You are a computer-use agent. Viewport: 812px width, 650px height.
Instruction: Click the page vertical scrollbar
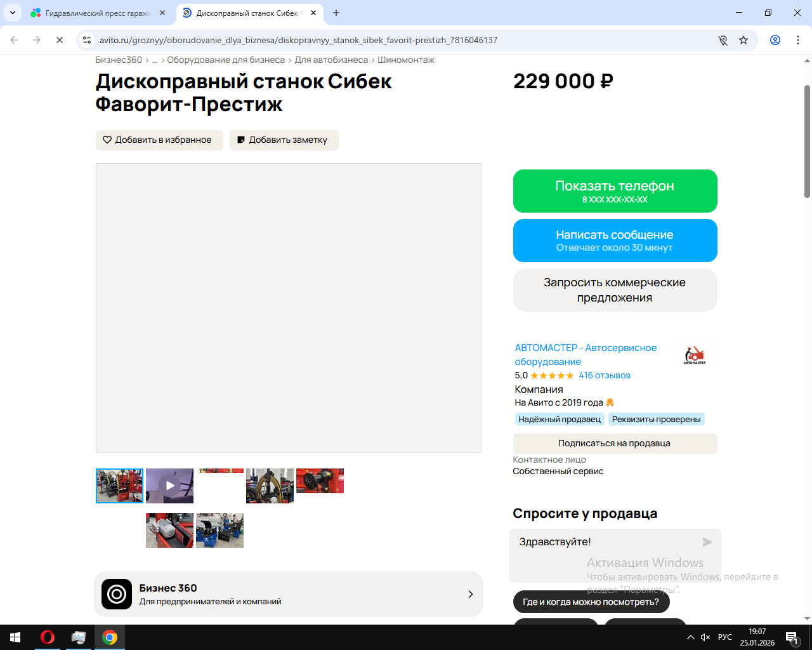pos(807,141)
